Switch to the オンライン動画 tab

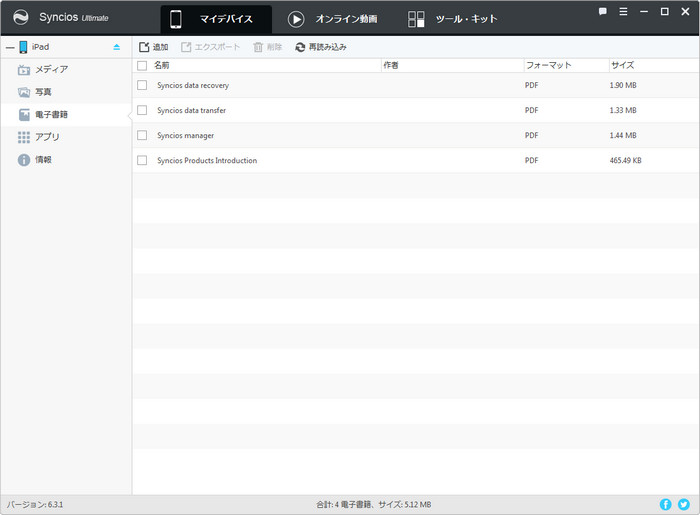tap(333, 19)
